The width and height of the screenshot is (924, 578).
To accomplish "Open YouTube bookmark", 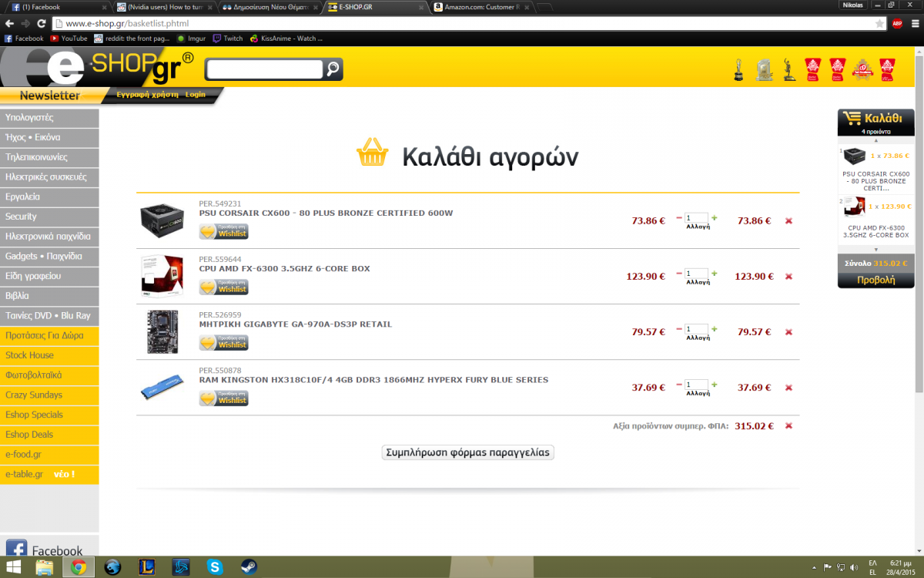I will (69, 38).
